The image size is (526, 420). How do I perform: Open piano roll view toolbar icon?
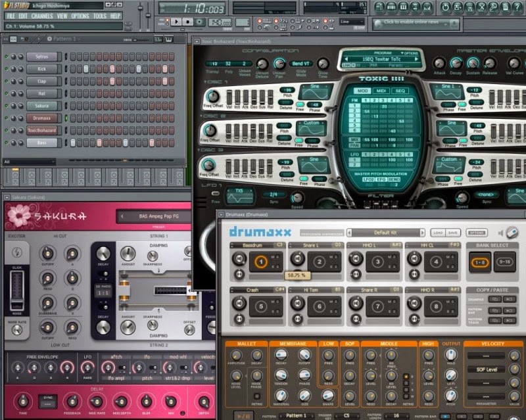[x=403, y=7]
